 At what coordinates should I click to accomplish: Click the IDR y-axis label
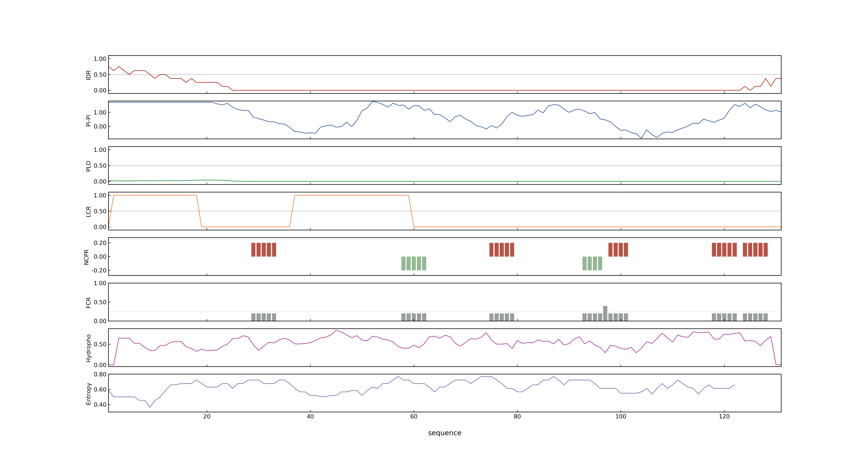(x=88, y=75)
